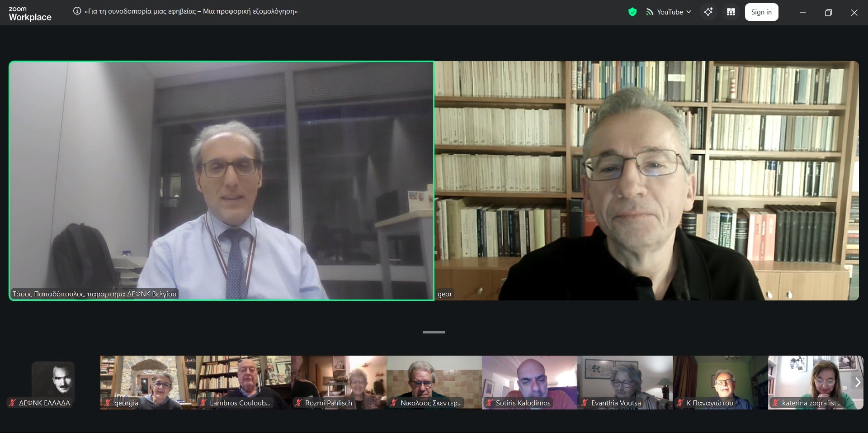Expand the YouTube streaming dropdown
The image size is (868, 433).
689,12
